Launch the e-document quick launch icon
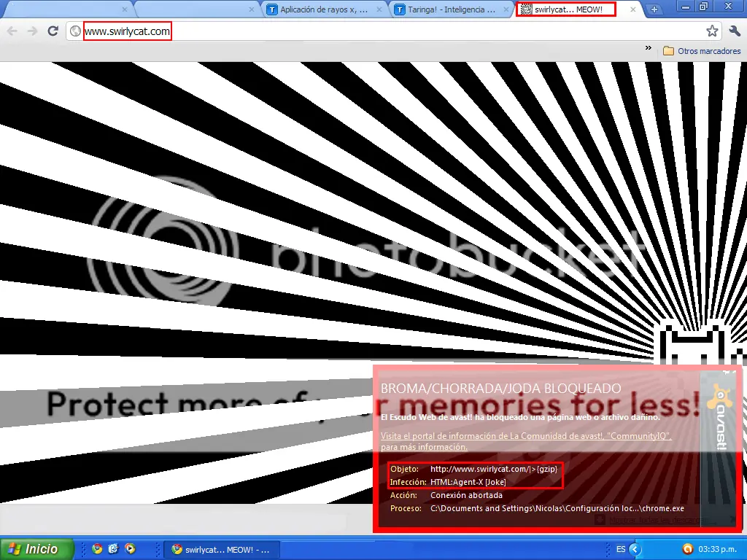The height and width of the screenshot is (560, 747). pyautogui.click(x=113, y=549)
